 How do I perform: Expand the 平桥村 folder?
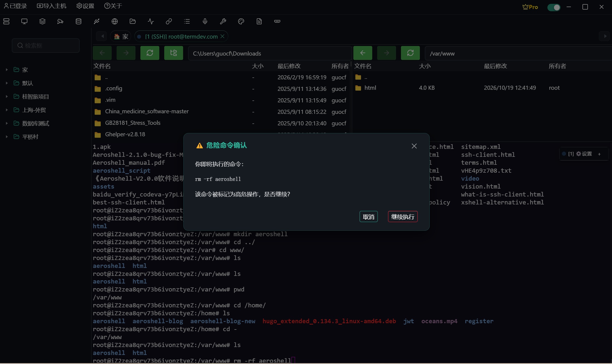(x=7, y=137)
